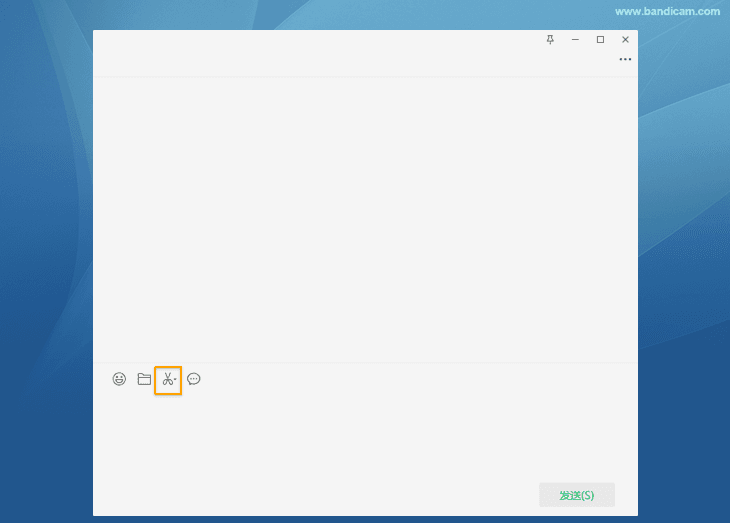Expand the small arrow beside the scissors

175,382
